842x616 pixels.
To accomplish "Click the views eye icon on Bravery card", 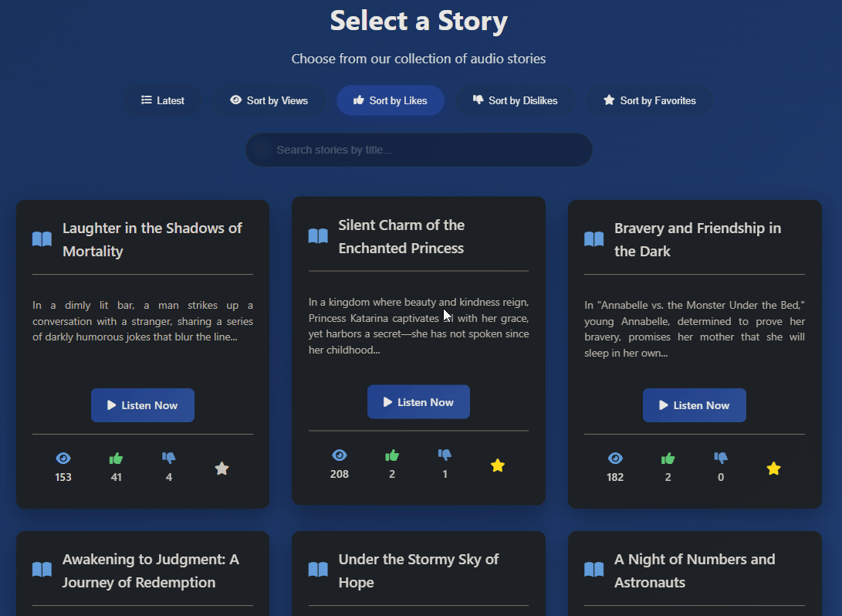I will [x=615, y=459].
